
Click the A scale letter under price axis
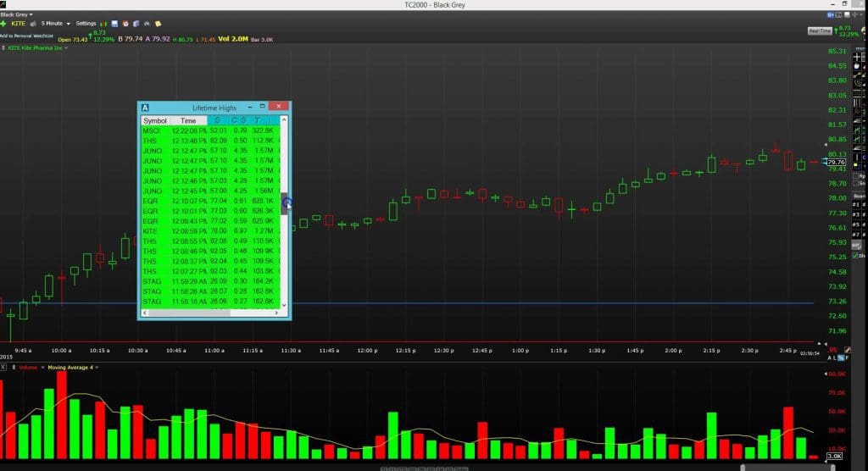[829, 358]
